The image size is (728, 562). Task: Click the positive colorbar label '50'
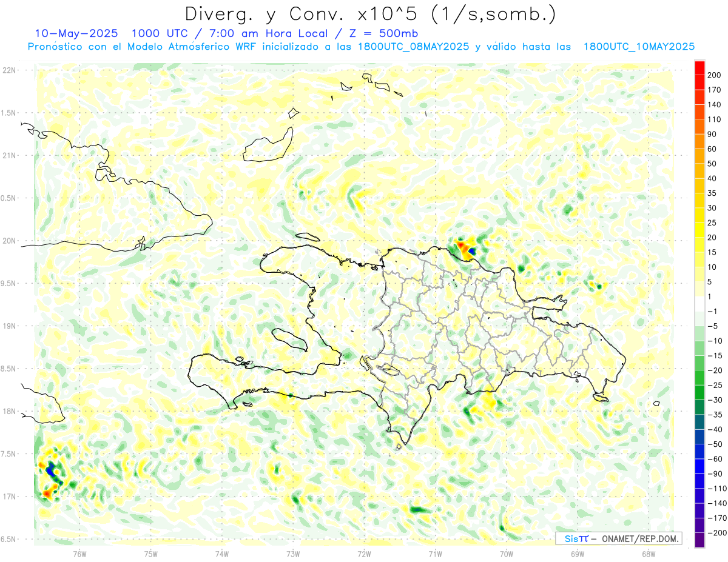click(712, 164)
